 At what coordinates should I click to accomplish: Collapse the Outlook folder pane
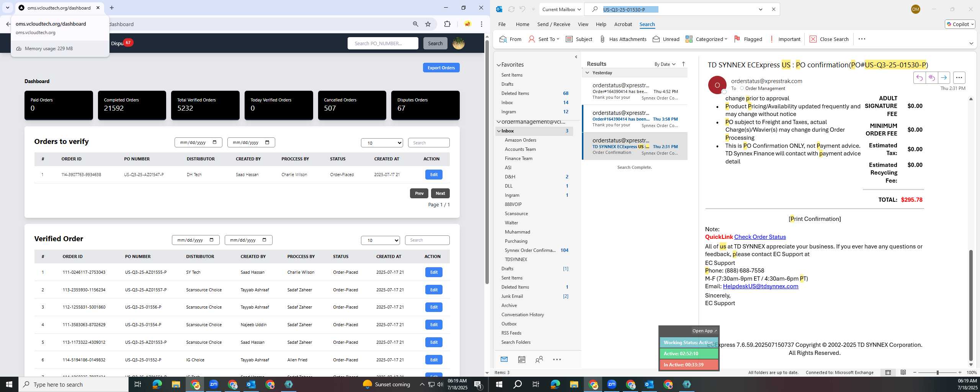tap(576, 57)
